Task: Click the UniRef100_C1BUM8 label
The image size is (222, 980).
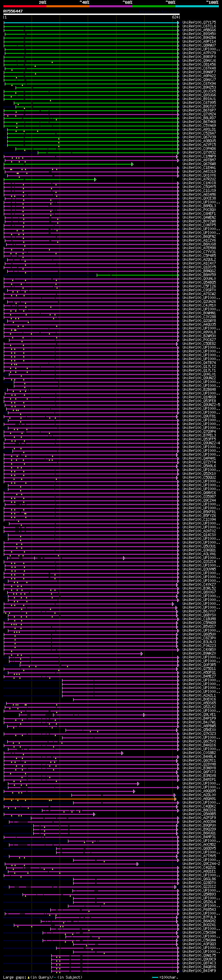Action: tap(199, 619)
